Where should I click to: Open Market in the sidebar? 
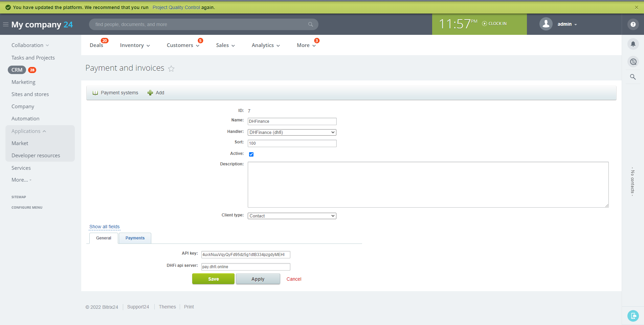point(20,143)
